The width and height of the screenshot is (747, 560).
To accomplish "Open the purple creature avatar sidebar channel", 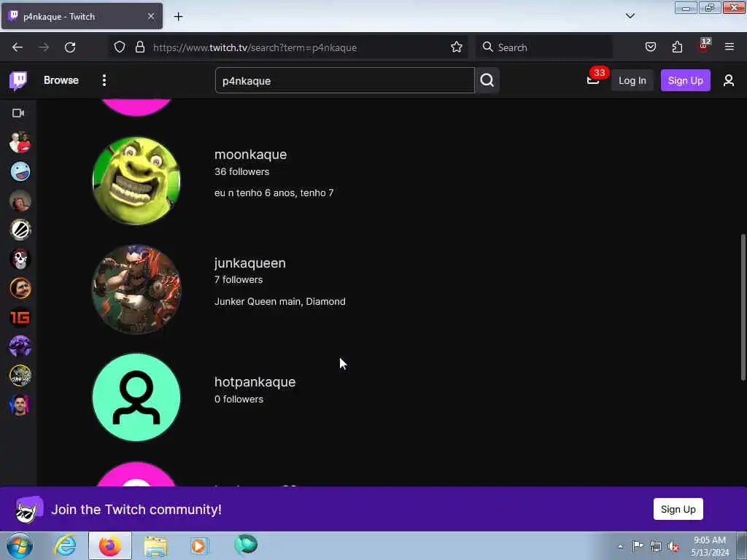I will [x=20, y=346].
